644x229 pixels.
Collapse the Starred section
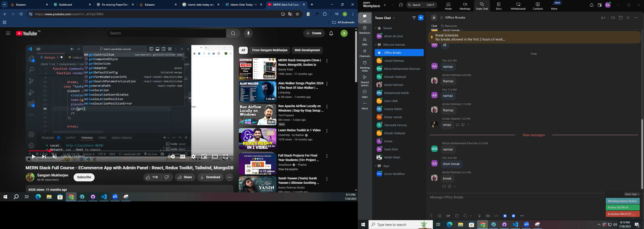[x=375, y=28]
